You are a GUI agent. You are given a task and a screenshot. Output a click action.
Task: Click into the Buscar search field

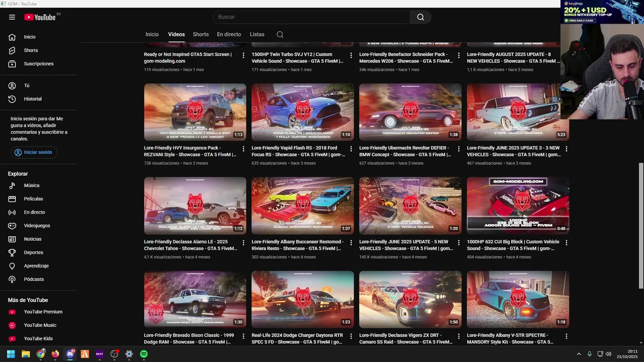[x=312, y=17]
